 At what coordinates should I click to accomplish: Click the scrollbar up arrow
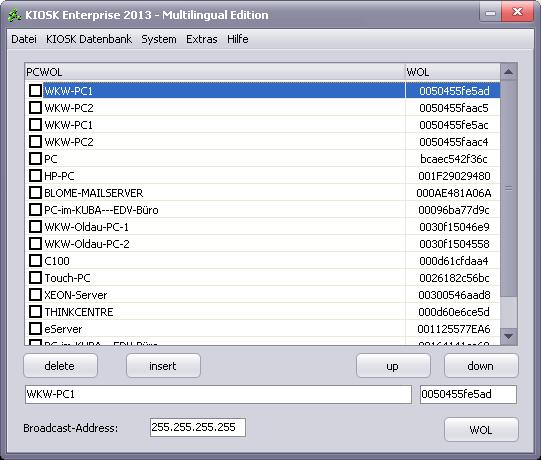(508, 72)
